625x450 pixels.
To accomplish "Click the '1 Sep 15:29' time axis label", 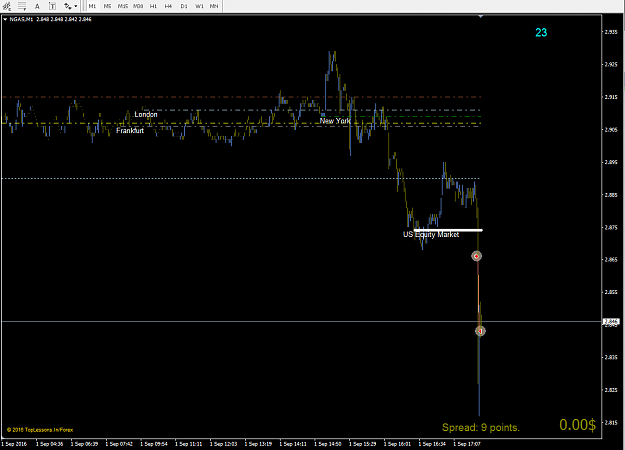I will (362, 444).
